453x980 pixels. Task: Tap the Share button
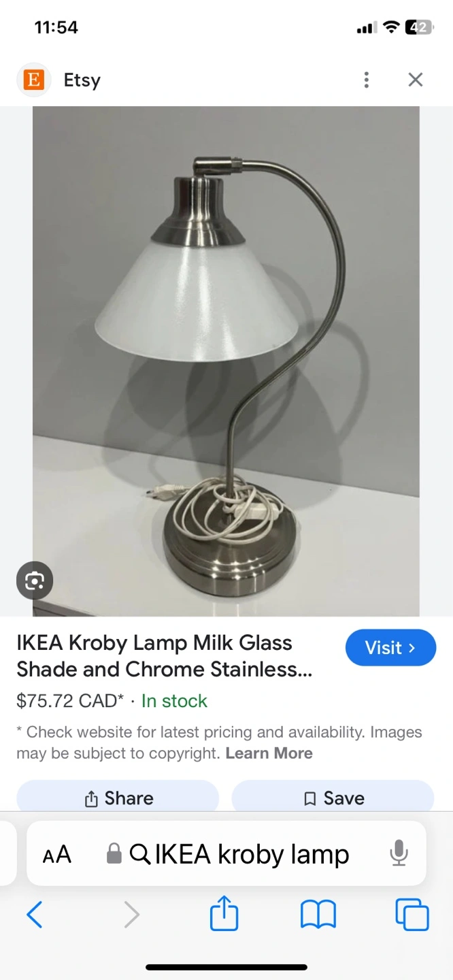point(118,798)
